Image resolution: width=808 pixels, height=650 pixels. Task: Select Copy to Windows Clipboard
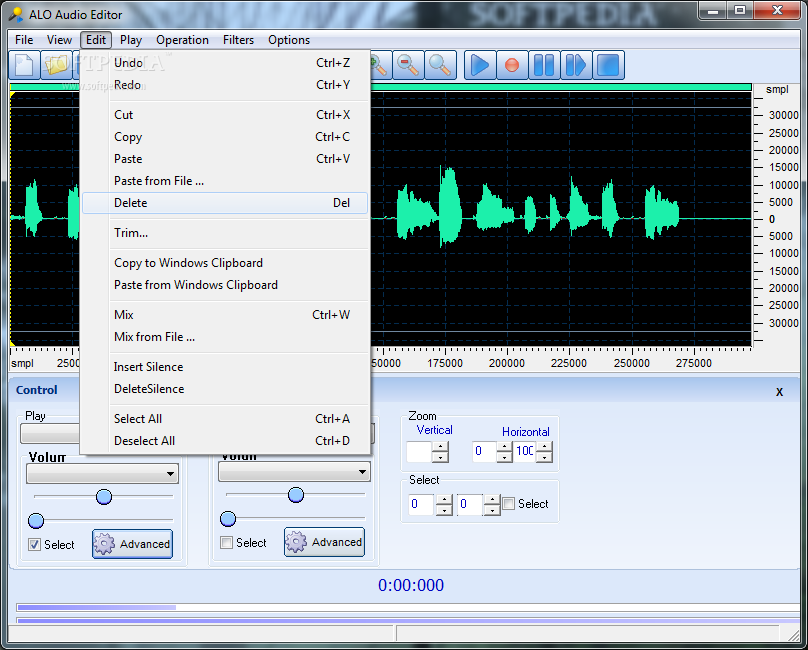(x=225, y=263)
